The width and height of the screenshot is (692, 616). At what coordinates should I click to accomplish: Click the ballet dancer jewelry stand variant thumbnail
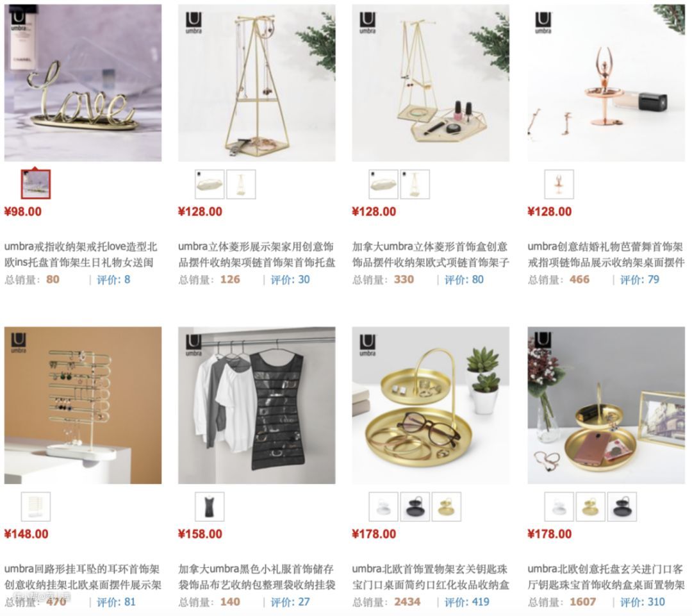pyautogui.click(x=559, y=184)
